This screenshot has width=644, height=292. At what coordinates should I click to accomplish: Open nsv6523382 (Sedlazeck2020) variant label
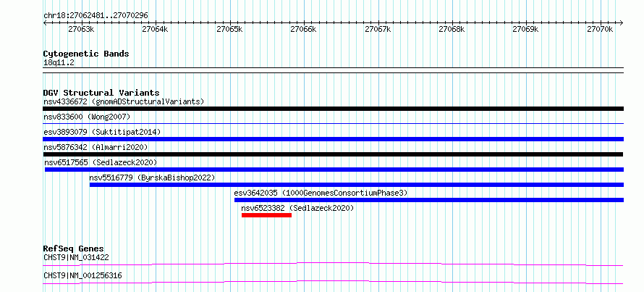[297, 208]
